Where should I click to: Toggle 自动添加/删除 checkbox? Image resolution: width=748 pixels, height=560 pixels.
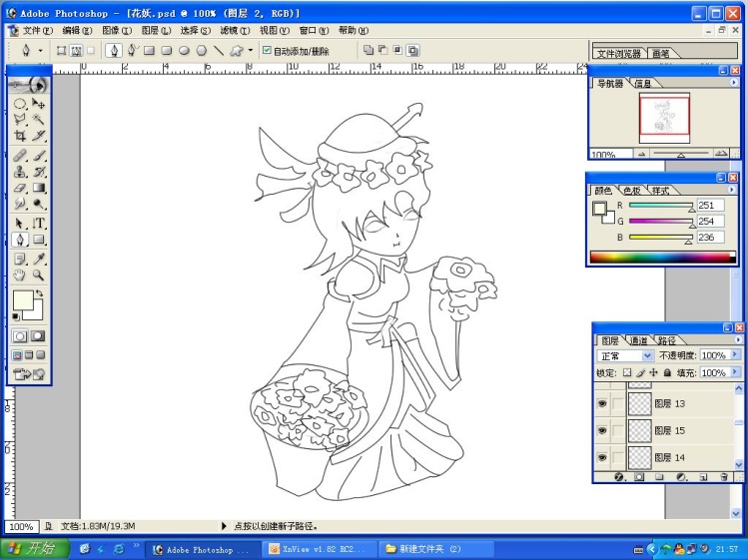(x=267, y=50)
